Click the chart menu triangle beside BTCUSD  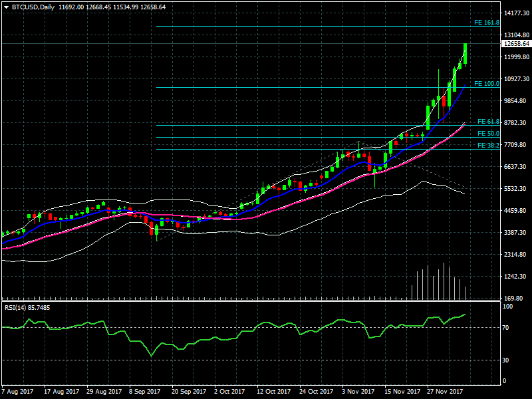click(x=6, y=7)
